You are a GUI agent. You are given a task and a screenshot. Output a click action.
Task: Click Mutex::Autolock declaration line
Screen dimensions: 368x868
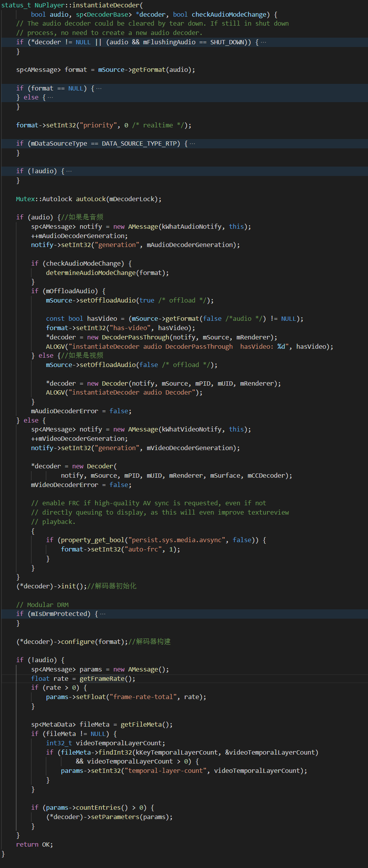tap(89, 199)
